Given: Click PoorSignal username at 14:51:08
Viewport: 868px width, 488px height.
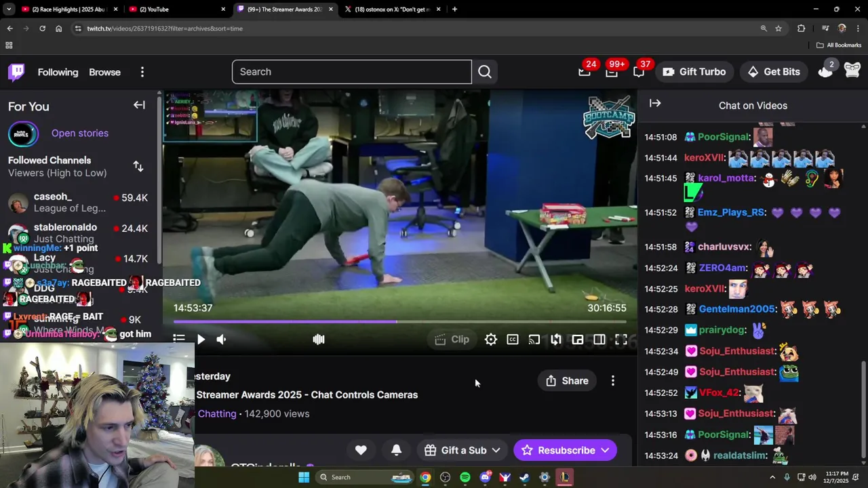Looking at the screenshot, I should point(723,137).
